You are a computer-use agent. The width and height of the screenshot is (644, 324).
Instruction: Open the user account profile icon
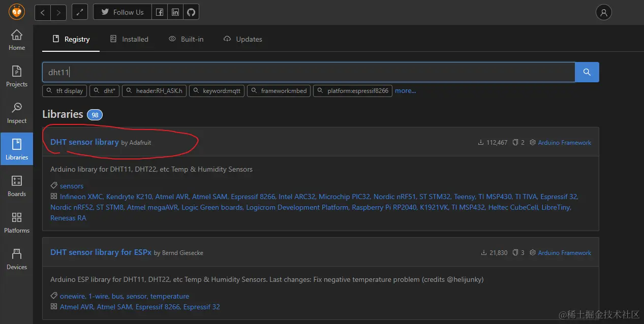tap(603, 12)
